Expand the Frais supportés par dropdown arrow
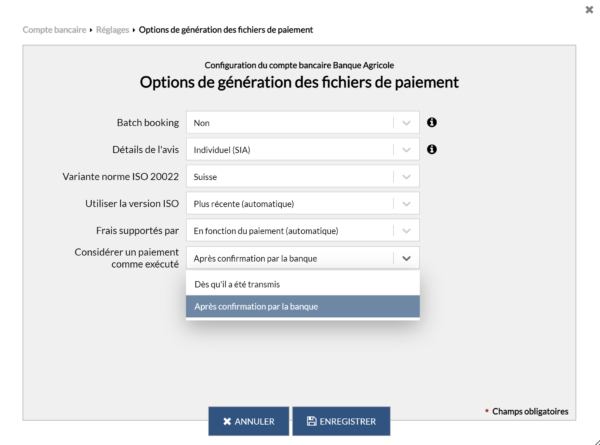 click(x=406, y=231)
